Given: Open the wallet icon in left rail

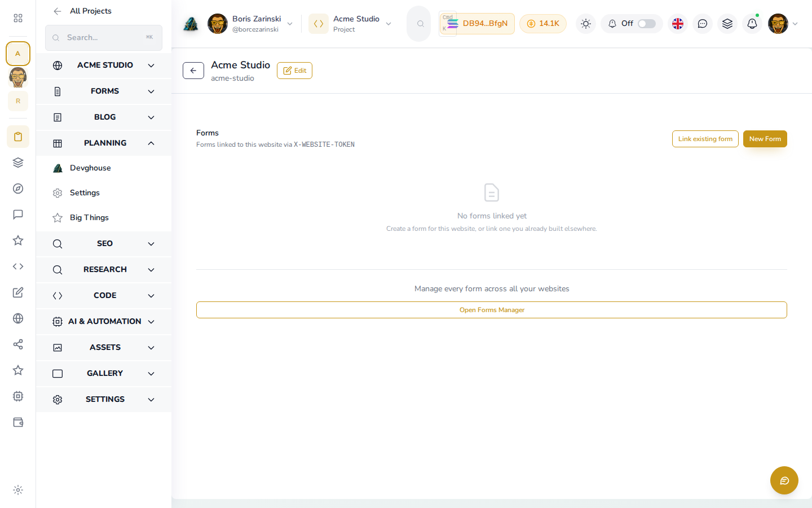Looking at the screenshot, I should pos(18,422).
